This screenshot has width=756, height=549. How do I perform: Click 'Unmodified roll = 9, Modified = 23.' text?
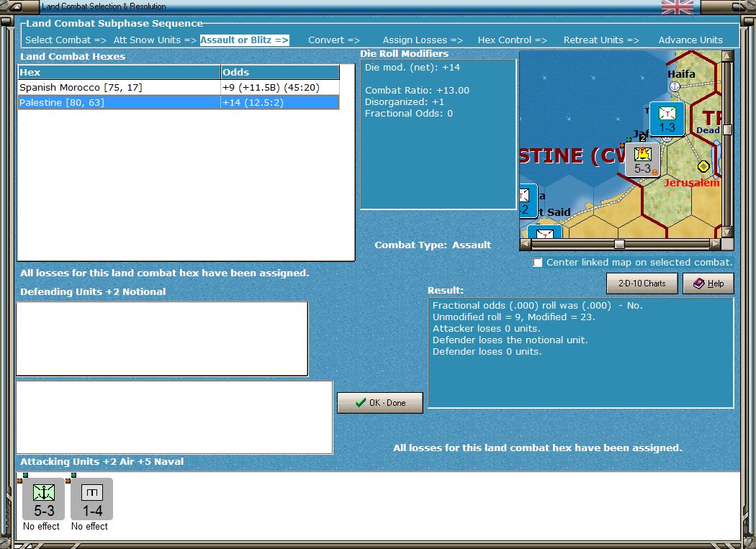tap(514, 317)
